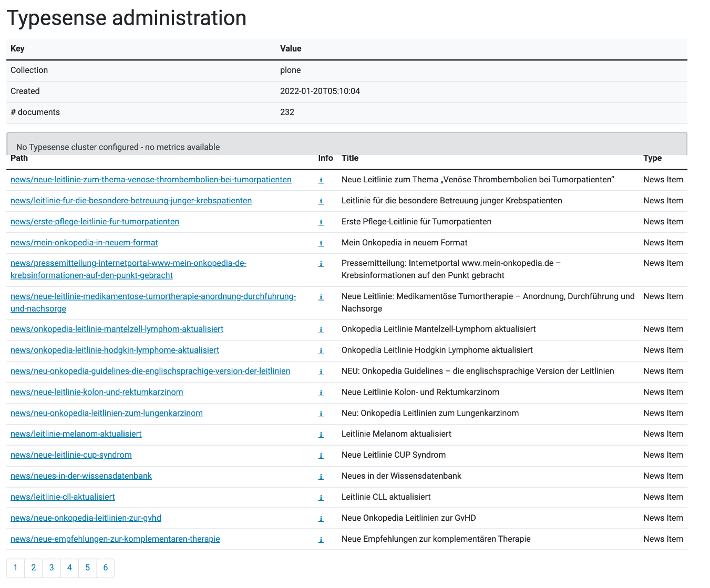This screenshot has width=710, height=588.
Task: Select title 'Leitlinie Melanom aktualisiert'
Action: 396,434
